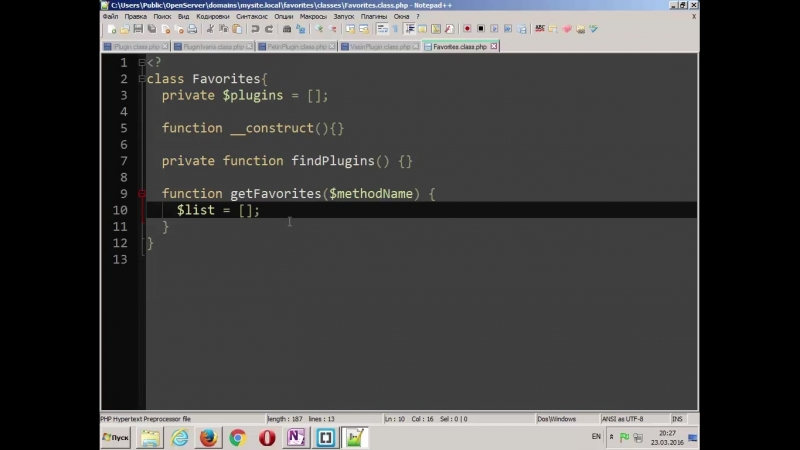Open Google Chrome from the taskbar
The width and height of the screenshot is (800, 450).
point(238,437)
